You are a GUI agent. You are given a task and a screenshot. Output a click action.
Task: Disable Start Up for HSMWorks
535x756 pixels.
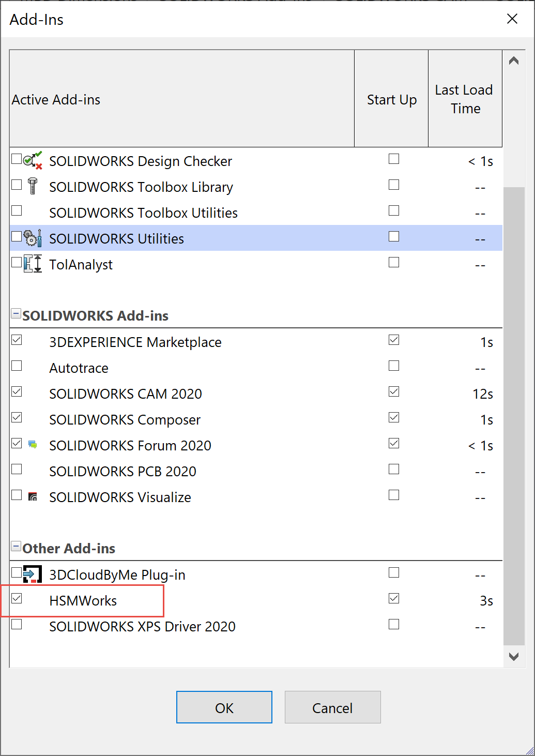coord(394,598)
